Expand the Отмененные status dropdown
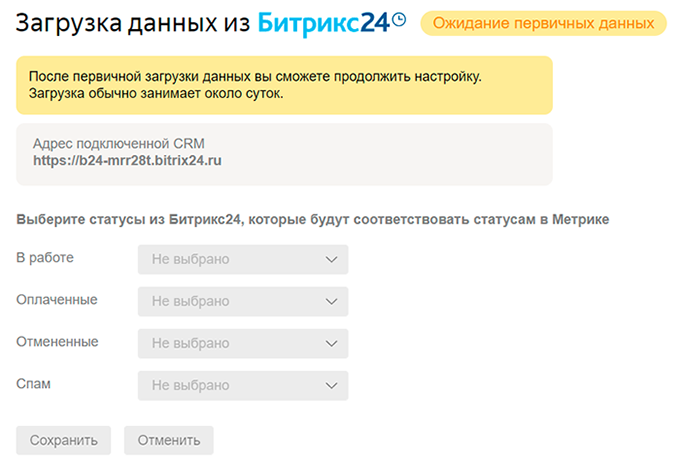This screenshot has width=680, height=461. coord(242,344)
